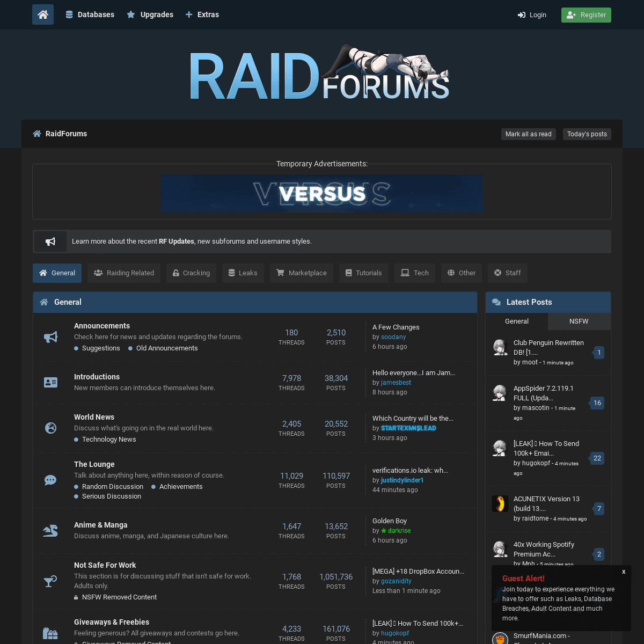Open the World News forum
Viewport: 644px width, 644px height.
[x=94, y=417]
